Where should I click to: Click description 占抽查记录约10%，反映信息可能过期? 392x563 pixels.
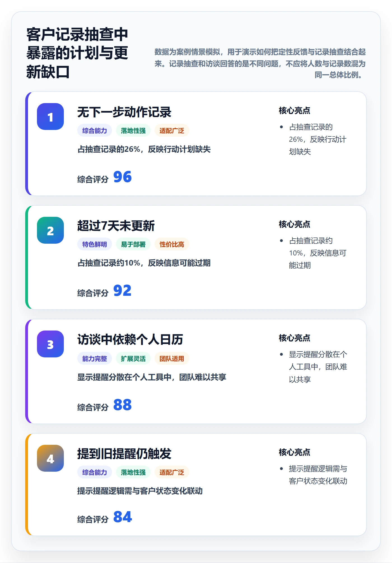point(144,263)
